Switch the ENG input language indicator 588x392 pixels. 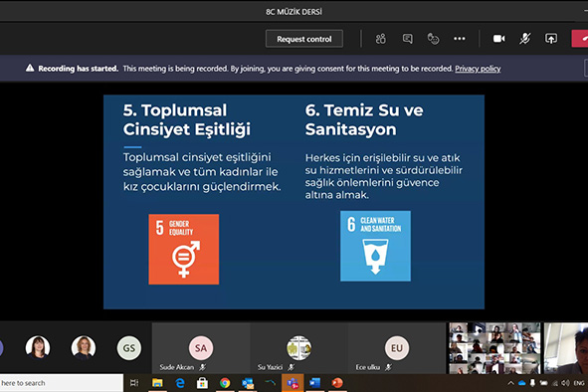click(x=579, y=383)
